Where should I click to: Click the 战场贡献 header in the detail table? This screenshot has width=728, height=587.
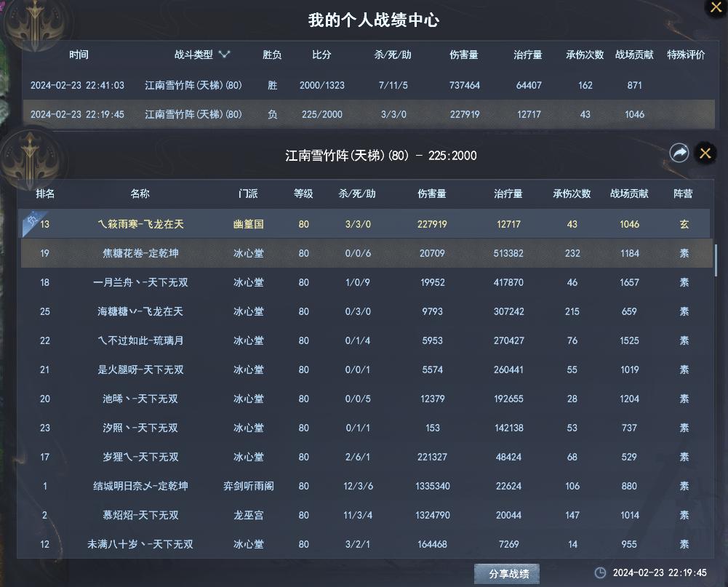click(x=629, y=193)
